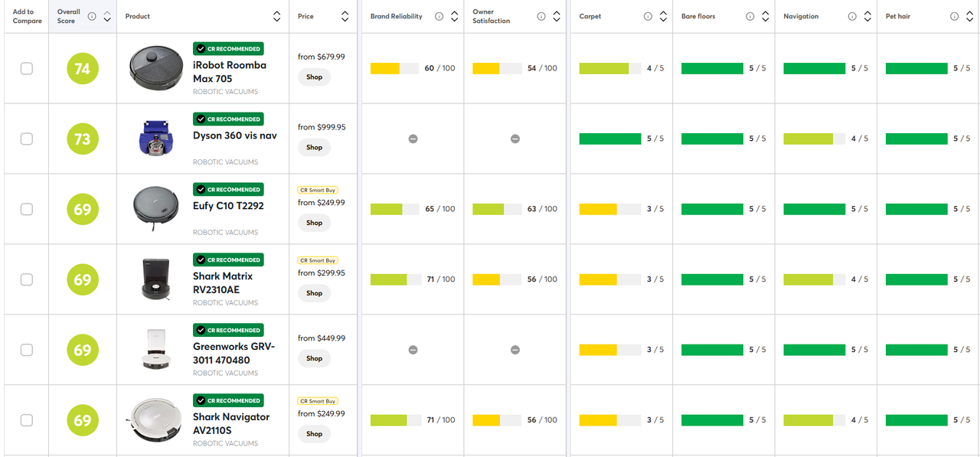Open Greenworks GRV-3011 470480 product link

pyautogui.click(x=234, y=353)
